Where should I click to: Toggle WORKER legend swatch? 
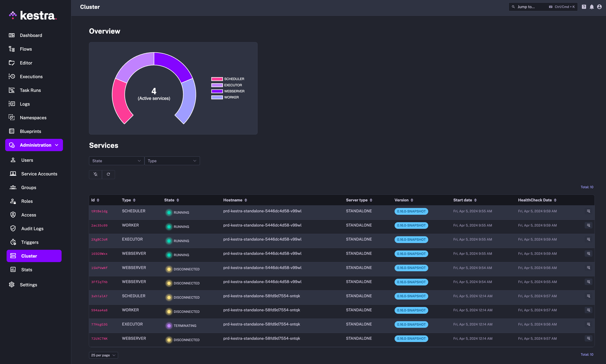tap(217, 97)
